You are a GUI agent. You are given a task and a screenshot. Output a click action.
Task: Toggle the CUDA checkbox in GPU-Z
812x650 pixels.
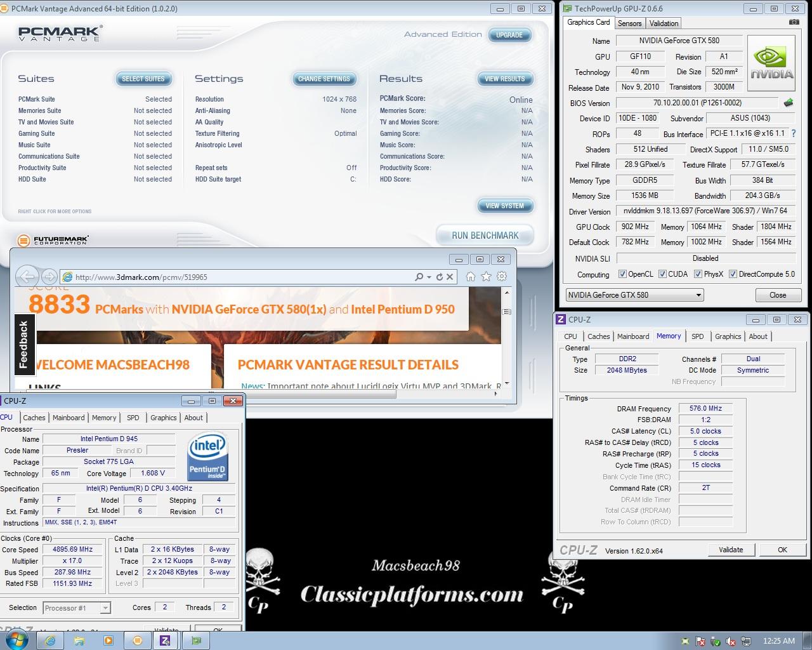[x=662, y=274]
